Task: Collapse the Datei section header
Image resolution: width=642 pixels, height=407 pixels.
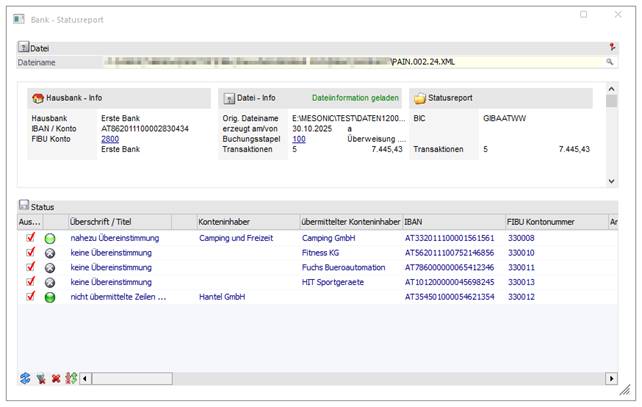Action: [x=24, y=47]
